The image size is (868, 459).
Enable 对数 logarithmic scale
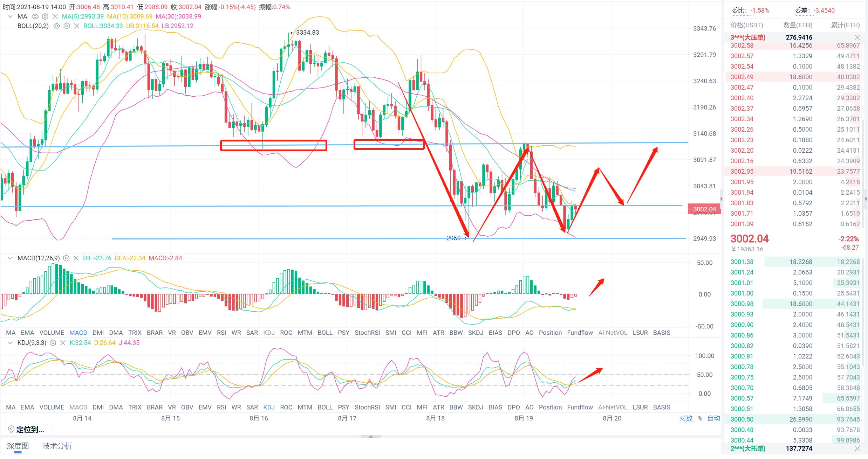[686, 418]
